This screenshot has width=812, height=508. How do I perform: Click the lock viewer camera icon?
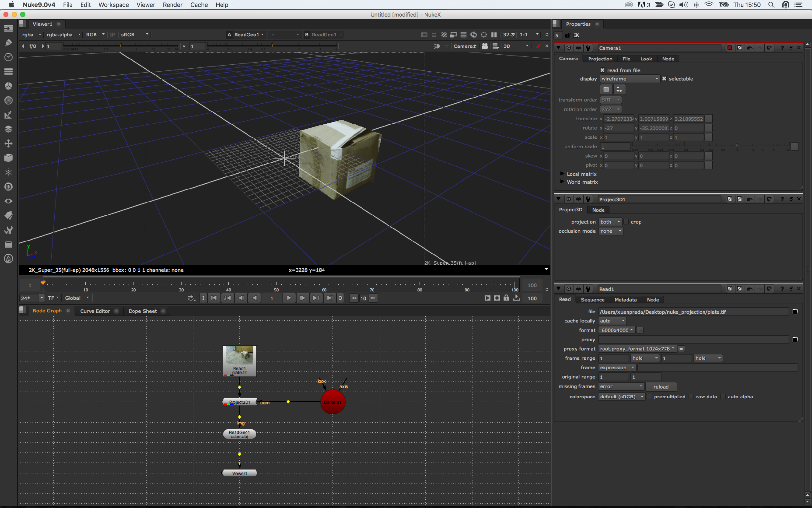(x=485, y=46)
